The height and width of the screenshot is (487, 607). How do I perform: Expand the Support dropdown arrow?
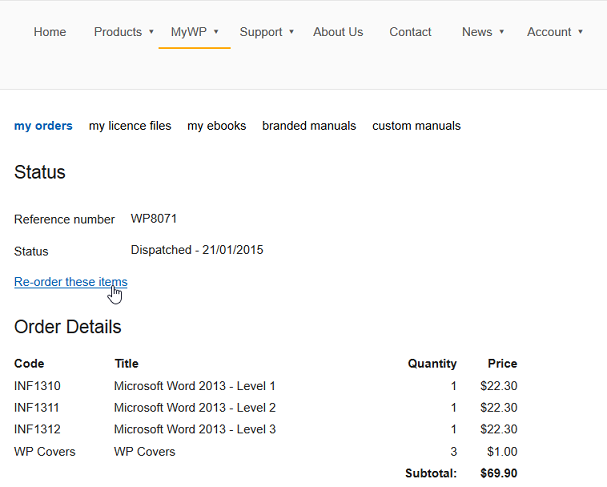click(x=291, y=32)
